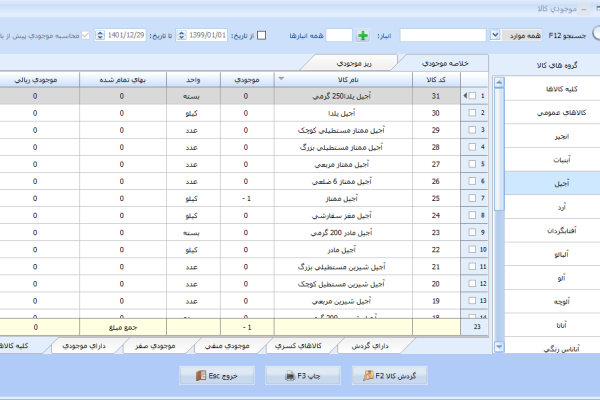Click the آجیل ممتاز 6 ضلعی name cell

pyautogui.click(x=343, y=181)
